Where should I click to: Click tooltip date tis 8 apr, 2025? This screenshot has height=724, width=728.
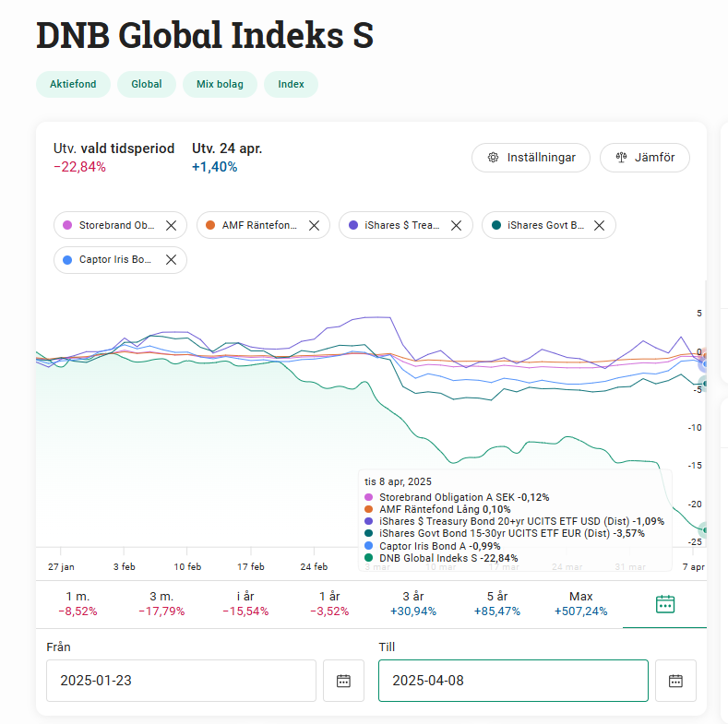[x=398, y=481]
